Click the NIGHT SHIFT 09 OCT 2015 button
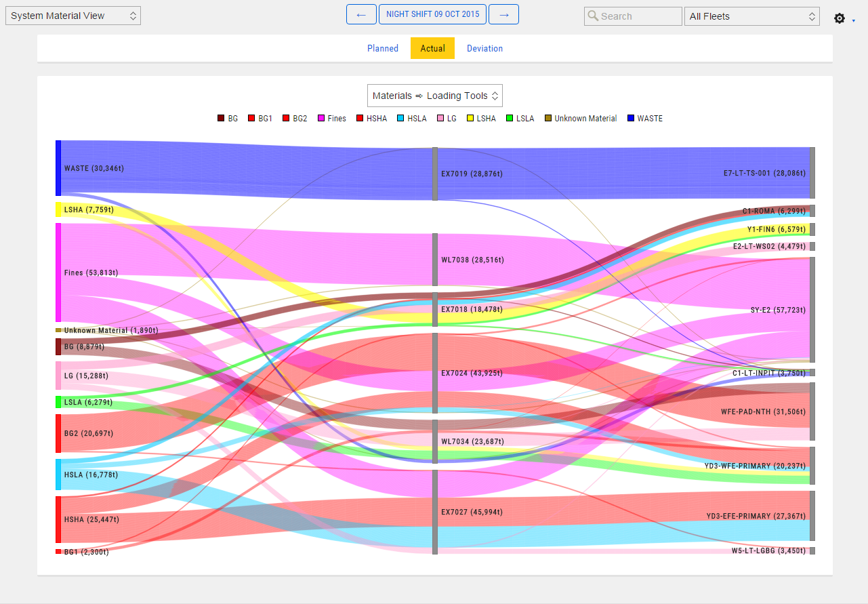Viewport: 868px width, 604px height. click(432, 14)
